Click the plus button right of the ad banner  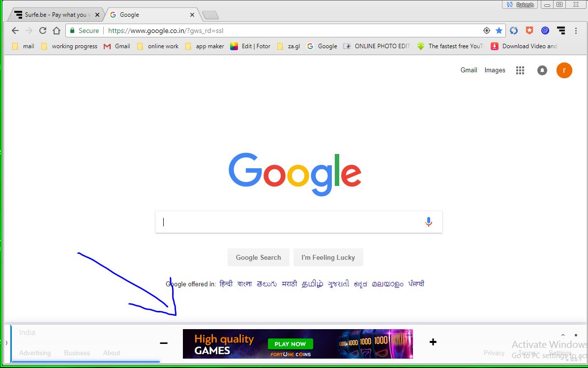point(433,342)
